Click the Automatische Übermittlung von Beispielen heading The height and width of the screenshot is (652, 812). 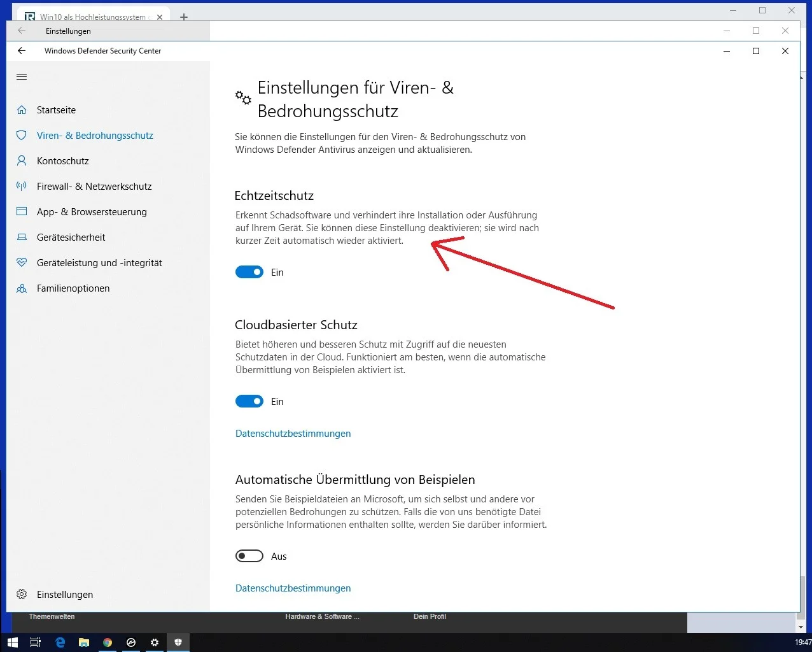pos(355,479)
